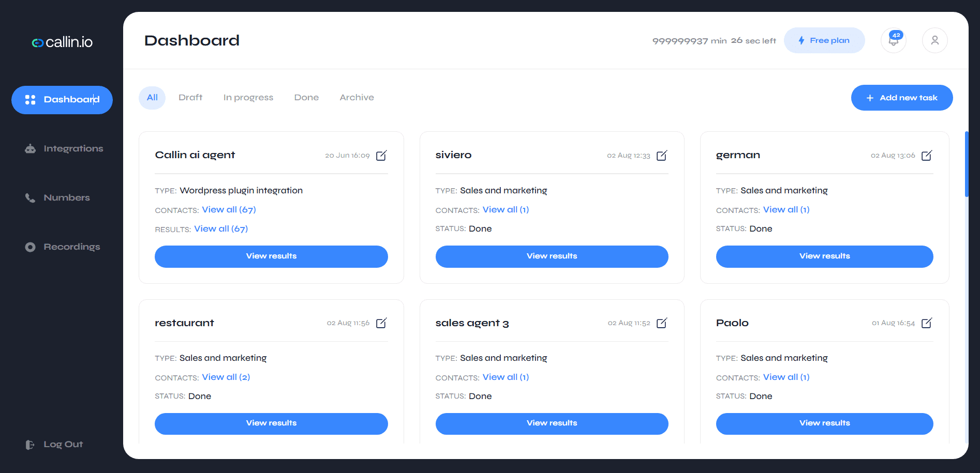Select the In progress filter tab

point(248,98)
